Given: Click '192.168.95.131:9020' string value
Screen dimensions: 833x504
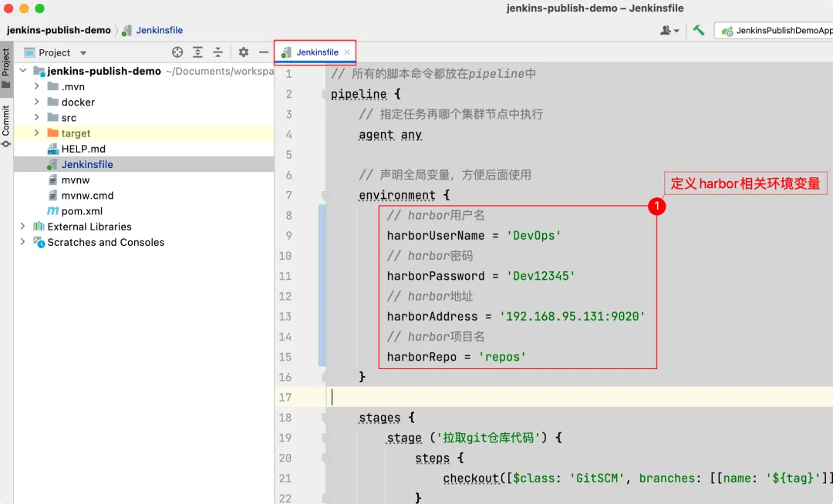Looking at the screenshot, I should [572, 316].
